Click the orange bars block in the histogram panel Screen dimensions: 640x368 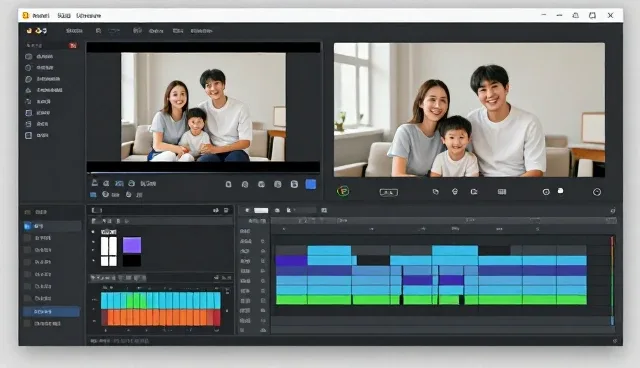[160, 317]
